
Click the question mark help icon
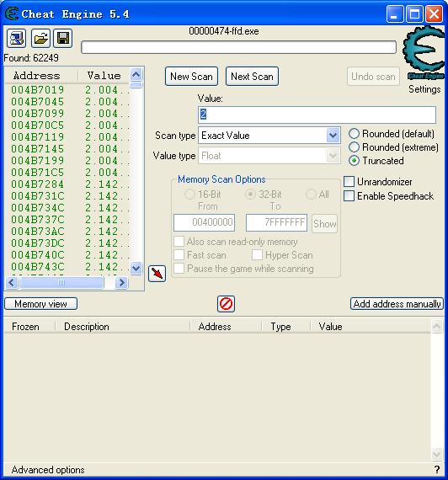click(437, 470)
